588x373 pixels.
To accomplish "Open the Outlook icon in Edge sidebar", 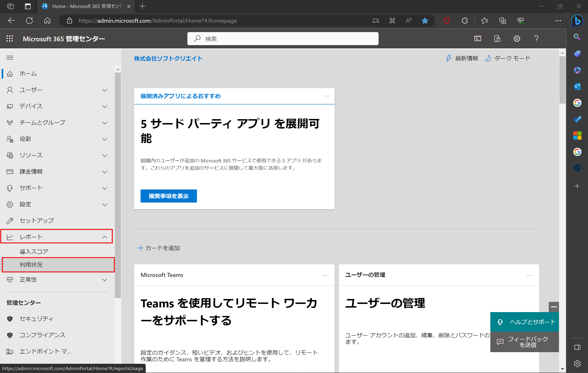I will coord(577,86).
